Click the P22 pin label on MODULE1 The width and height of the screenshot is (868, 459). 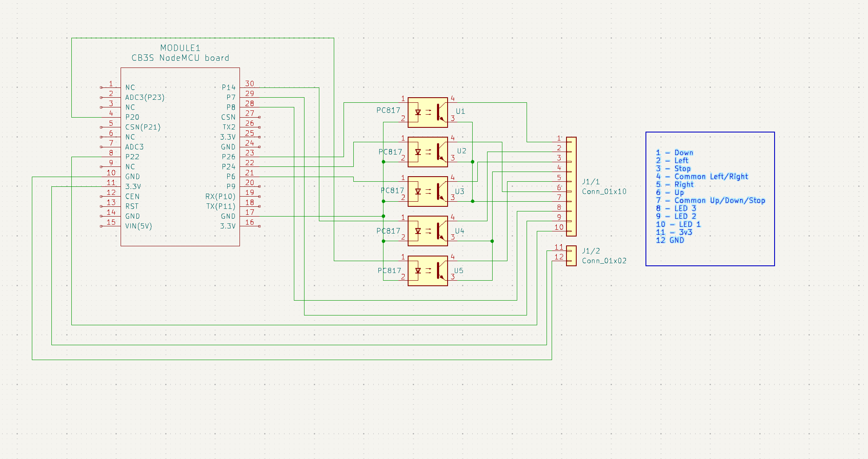point(132,157)
